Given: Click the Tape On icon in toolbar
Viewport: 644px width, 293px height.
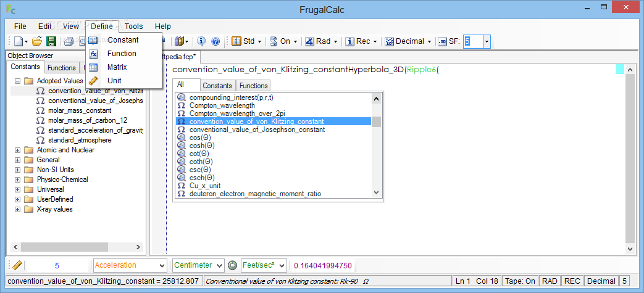Looking at the screenshot, I should click(274, 41).
